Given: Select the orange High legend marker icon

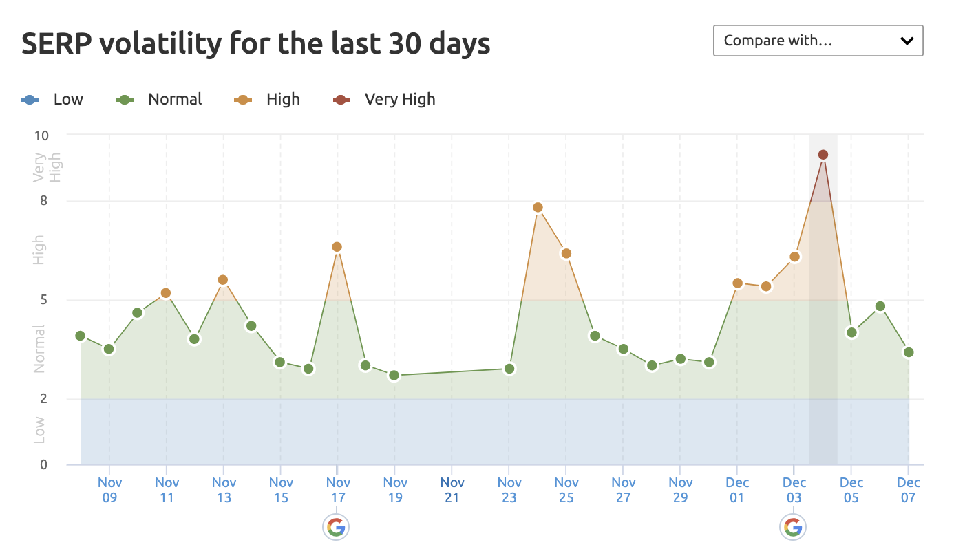Looking at the screenshot, I should (244, 99).
